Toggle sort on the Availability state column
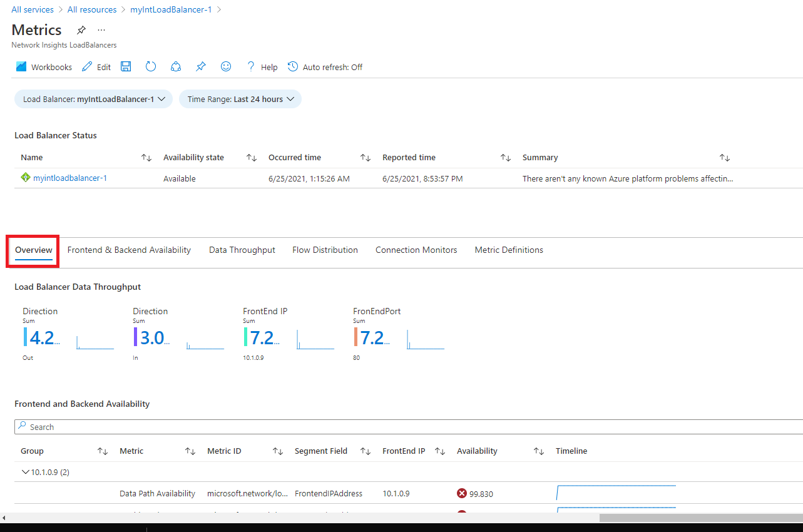This screenshot has width=803, height=532. (x=250, y=157)
